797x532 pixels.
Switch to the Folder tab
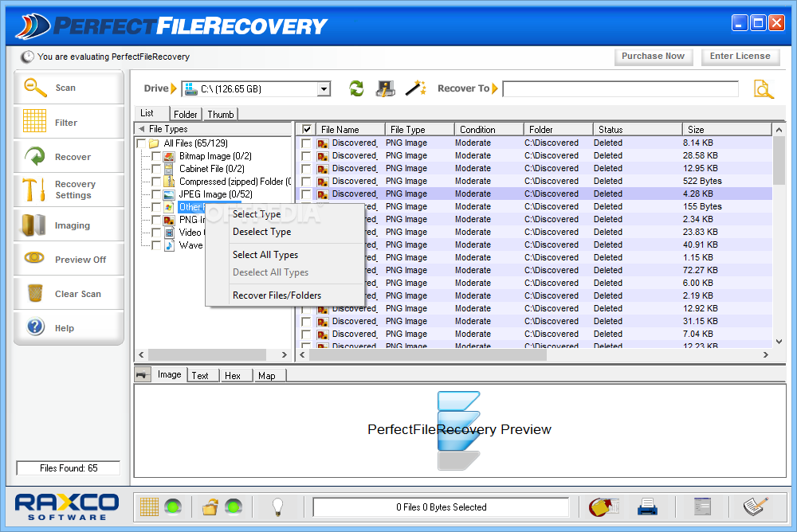tap(186, 115)
